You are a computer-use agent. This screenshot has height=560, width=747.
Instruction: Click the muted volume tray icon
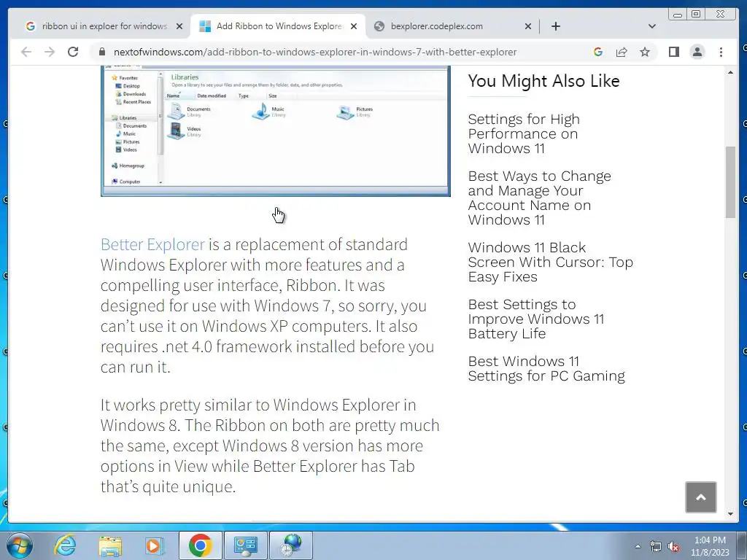click(x=673, y=546)
